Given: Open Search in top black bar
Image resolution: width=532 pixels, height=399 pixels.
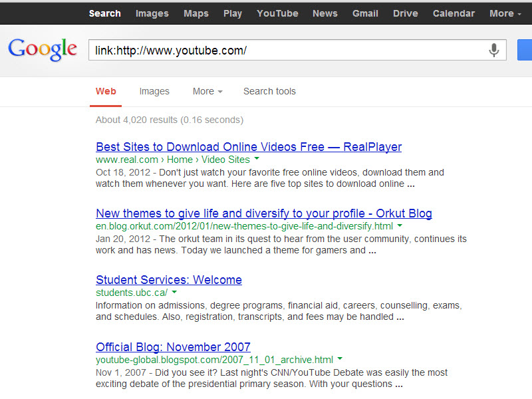Looking at the screenshot, I should point(105,13).
